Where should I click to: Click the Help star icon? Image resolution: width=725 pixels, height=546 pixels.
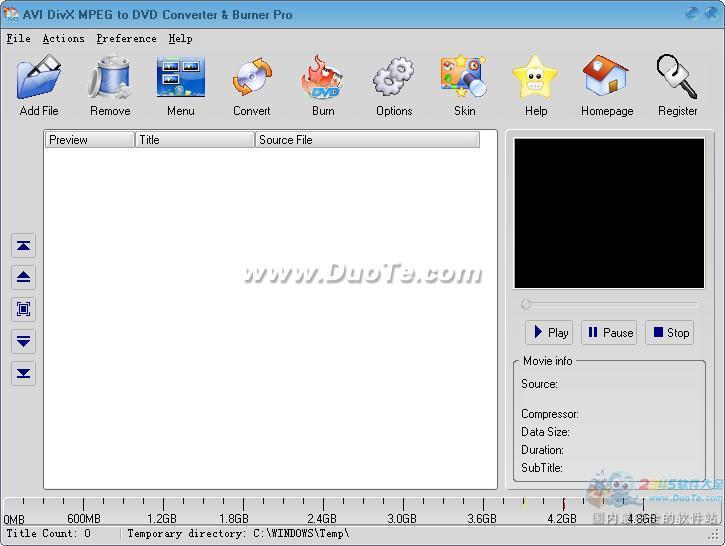point(535,77)
